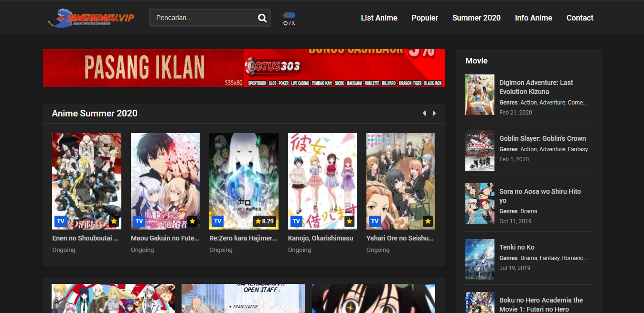
Task: Click star rating badge on Maou Gakuin
Action: pyautogui.click(x=192, y=221)
